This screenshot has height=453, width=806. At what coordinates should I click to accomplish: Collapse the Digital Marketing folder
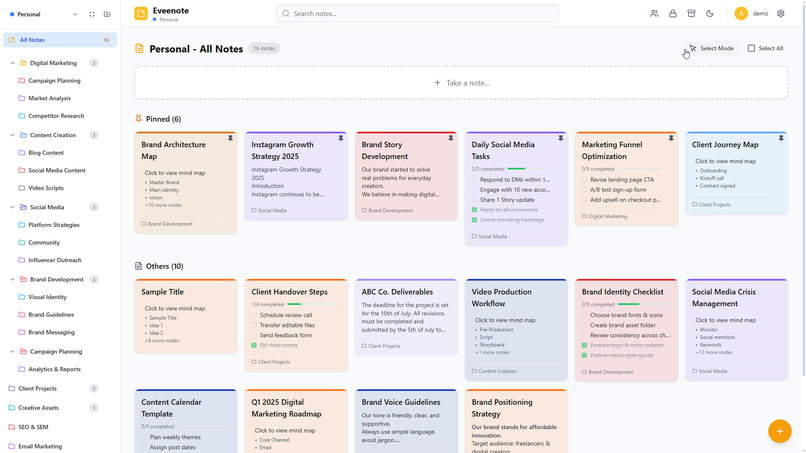(12, 63)
